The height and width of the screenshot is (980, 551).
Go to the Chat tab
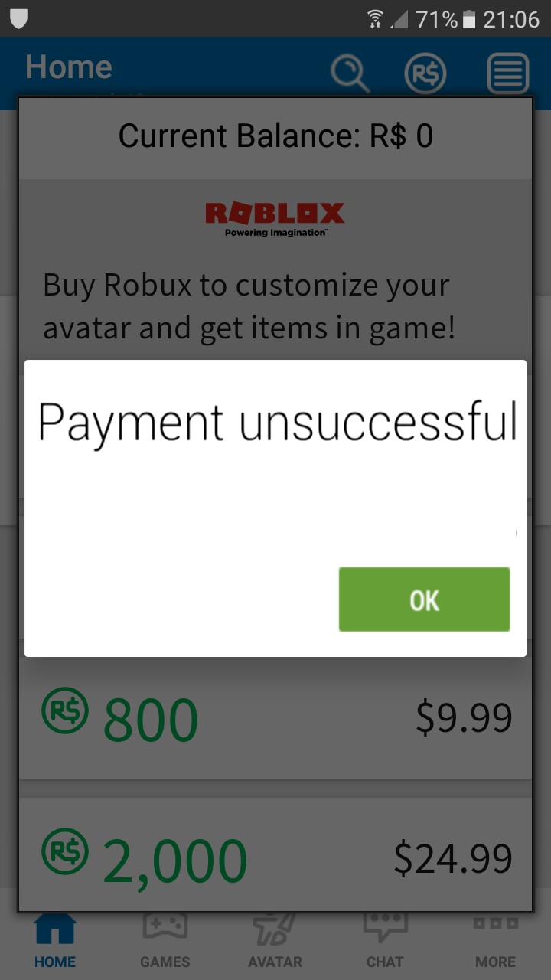(385, 939)
